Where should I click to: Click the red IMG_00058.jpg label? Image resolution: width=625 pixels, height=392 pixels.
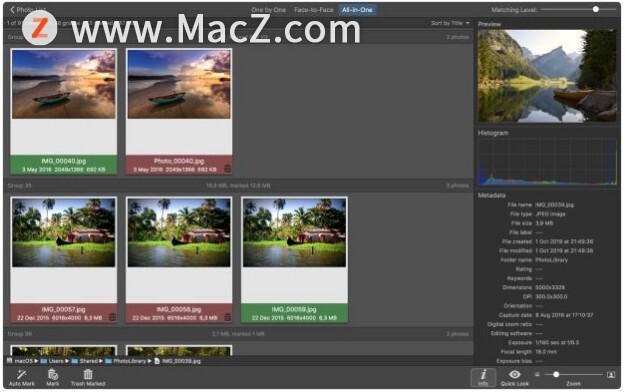[x=179, y=313]
